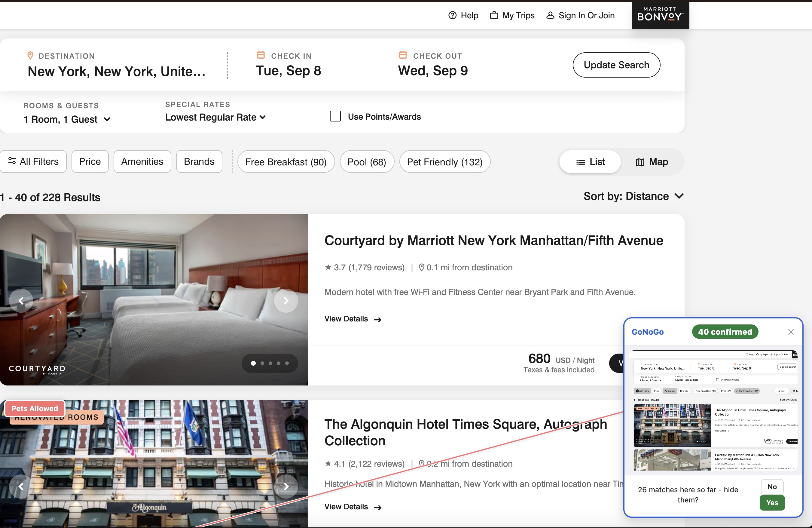Change the Tue, Sep 8 check-in date
This screenshot has height=528, width=812.
288,71
